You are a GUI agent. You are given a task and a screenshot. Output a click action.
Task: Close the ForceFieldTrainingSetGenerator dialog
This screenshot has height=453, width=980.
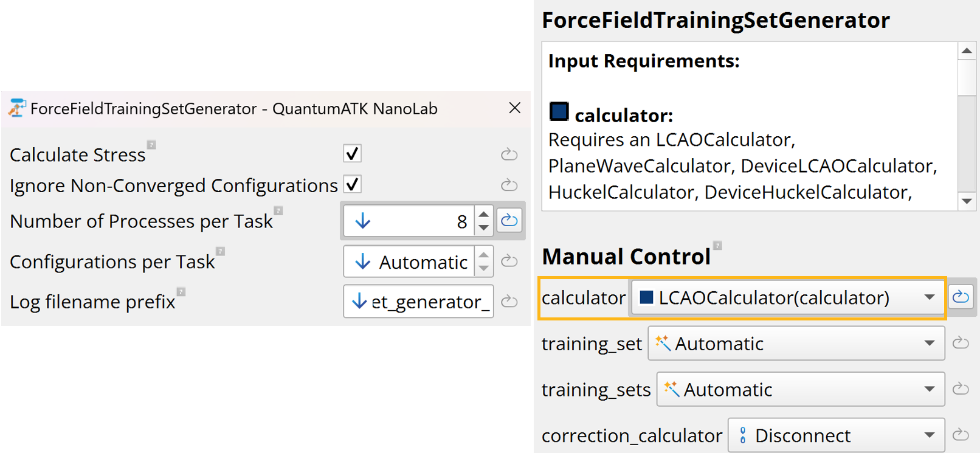pyautogui.click(x=515, y=108)
